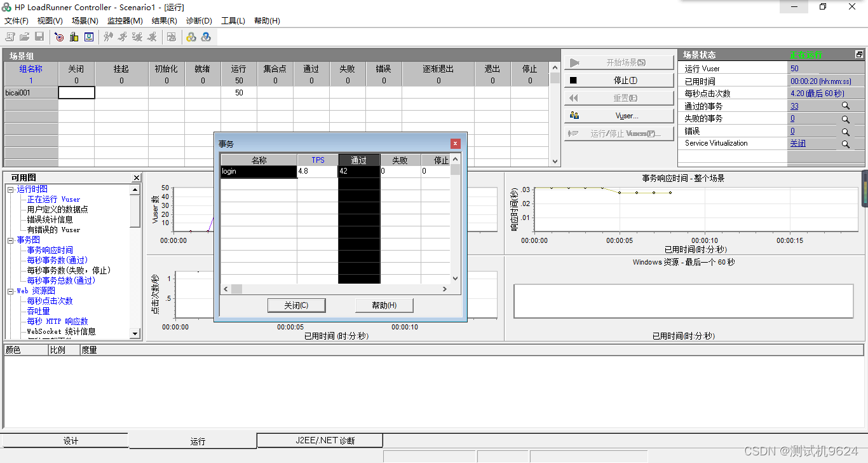
Task: Select 每秒事务数(失败，停止) graph
Action: point(69,270)
